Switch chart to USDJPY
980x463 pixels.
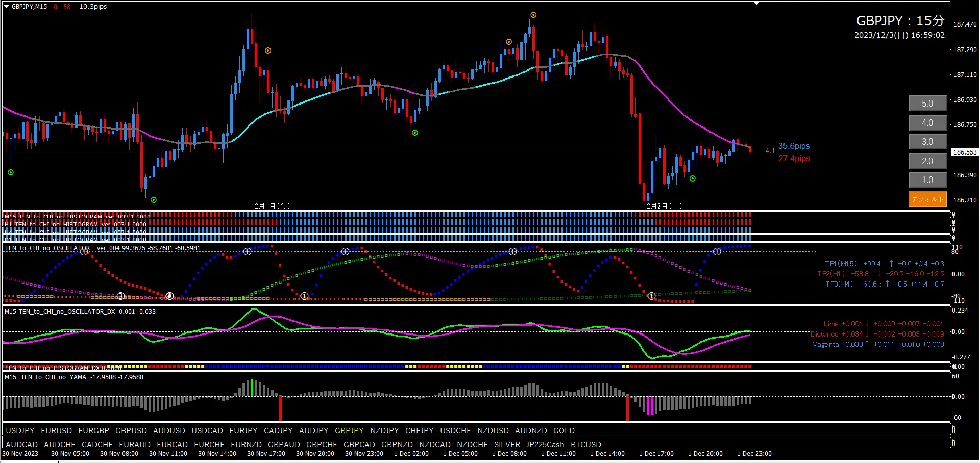click(20, 431)
